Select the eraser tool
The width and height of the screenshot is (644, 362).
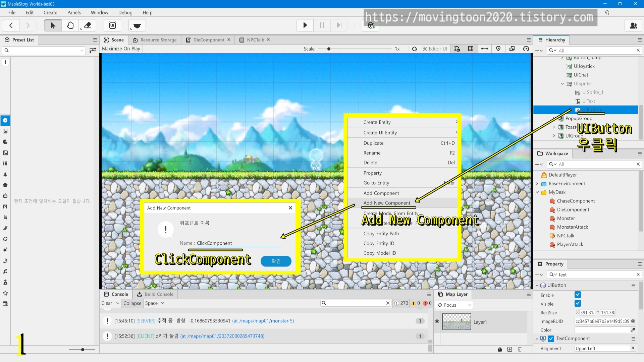(88, 25)
